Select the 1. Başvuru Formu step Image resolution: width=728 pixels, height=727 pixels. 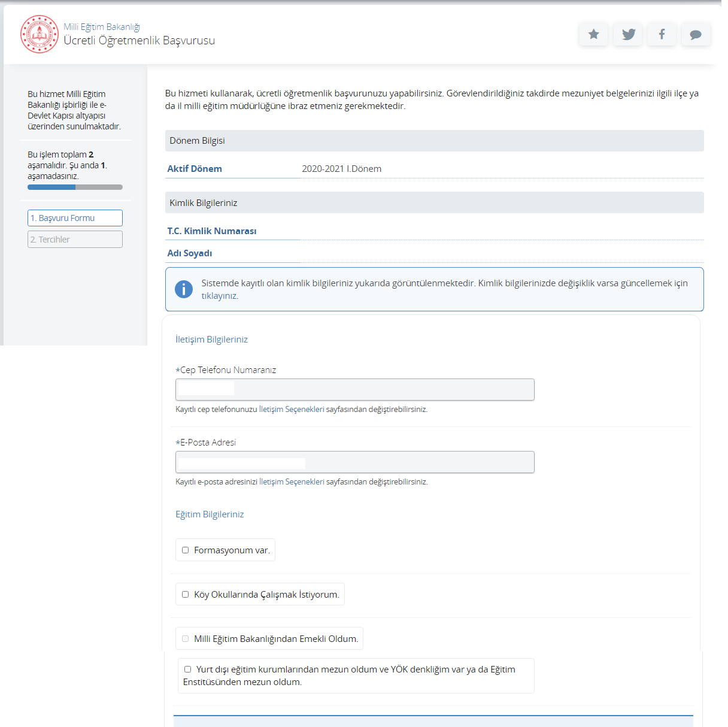pyautogui.click(x=75, y=218)
